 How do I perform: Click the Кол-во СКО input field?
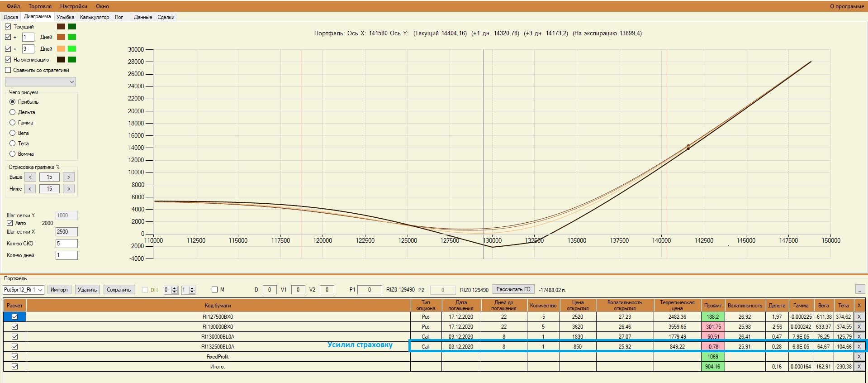tap(66, 244)
